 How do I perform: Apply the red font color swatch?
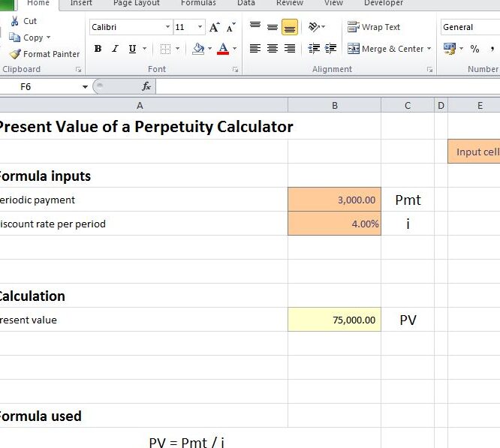pyautogui.click(x=223, y=49)
